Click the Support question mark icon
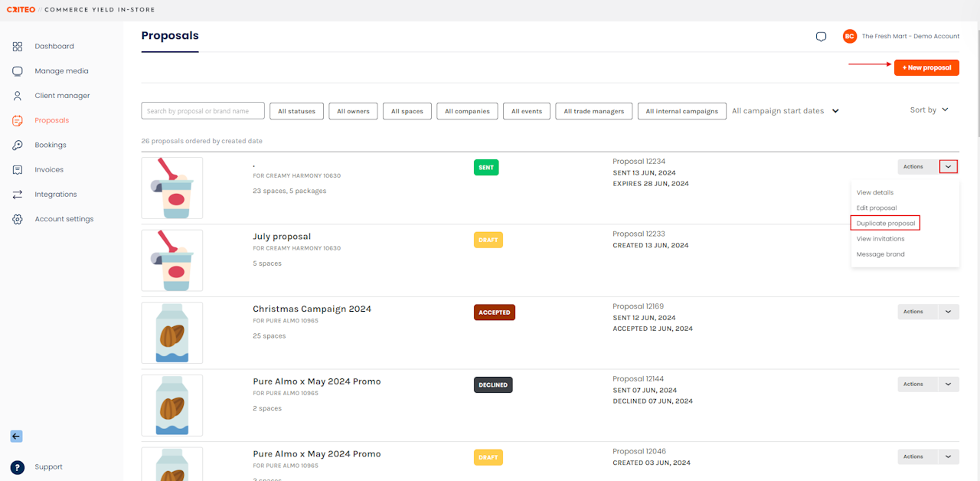Image resolution: width=980 pixels, height=481 pixels. [x=18, y=467]
